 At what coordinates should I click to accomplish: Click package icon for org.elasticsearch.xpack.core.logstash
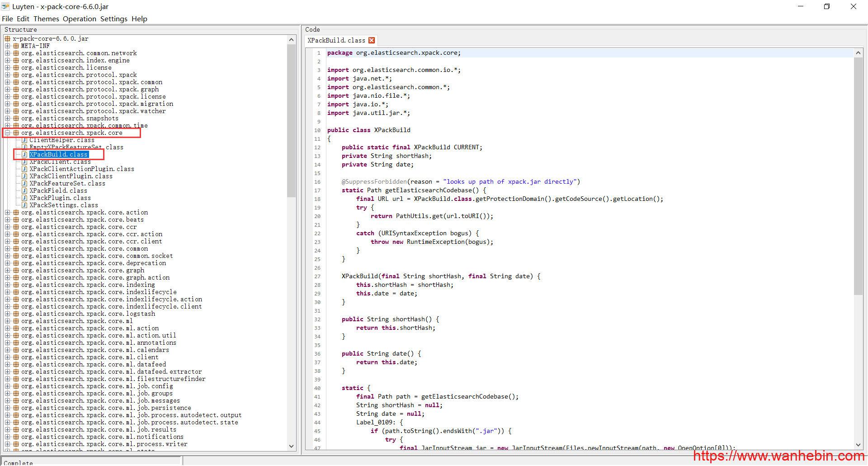[16, 314]
